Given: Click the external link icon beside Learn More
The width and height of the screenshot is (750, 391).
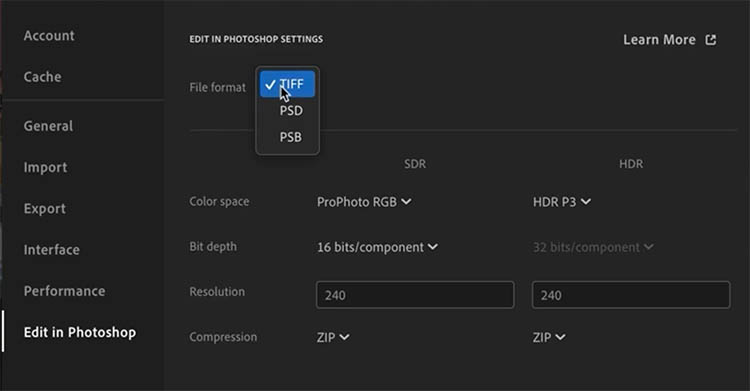Looking at the screenshot, I should tap(711, 40).
